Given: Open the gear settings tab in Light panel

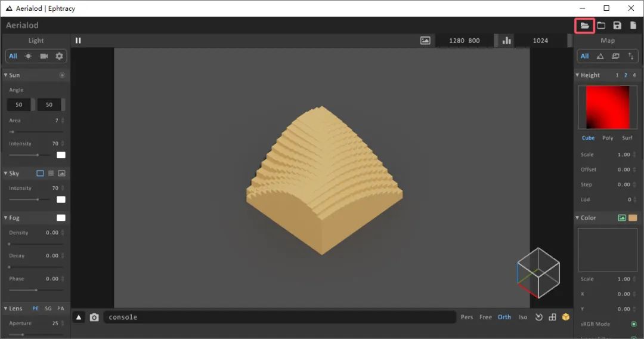Looking at the screenshot, I should point(59,56).
